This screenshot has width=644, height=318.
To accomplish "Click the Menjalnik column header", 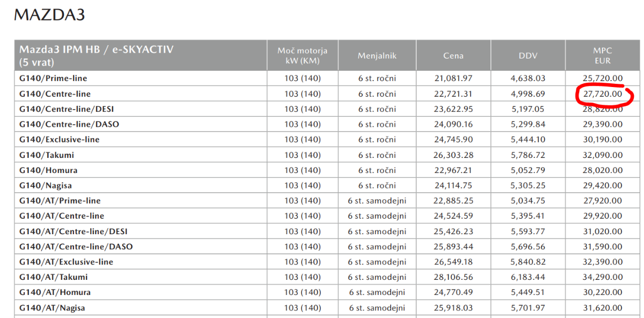I will (x=377, y=55).
